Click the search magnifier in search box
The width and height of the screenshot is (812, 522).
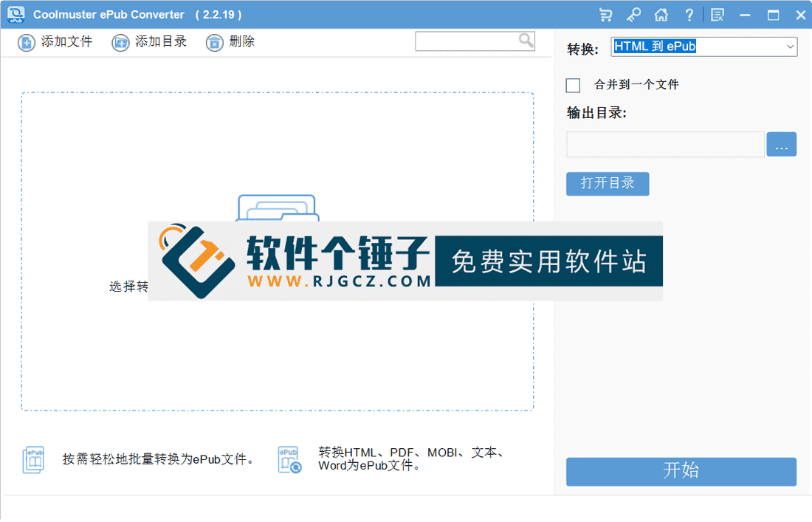tap(526, 41)
